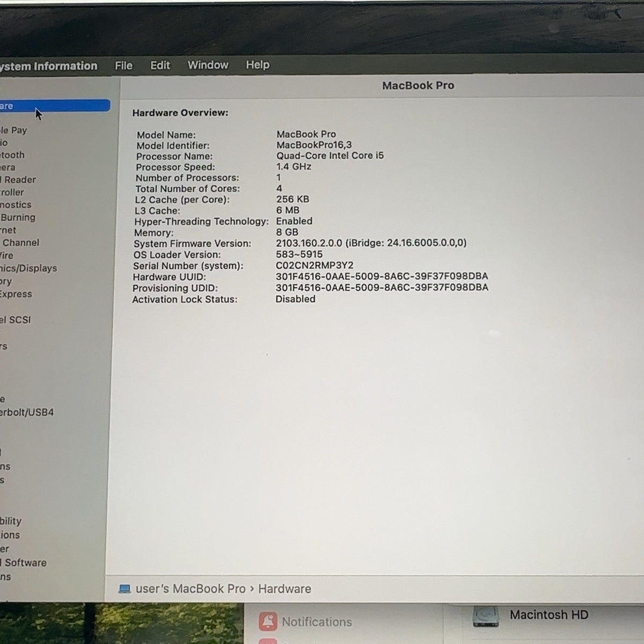Click the "MacBook Pro" window title
This screenshot has width=644, height=644.
click(x=418, y=85)
